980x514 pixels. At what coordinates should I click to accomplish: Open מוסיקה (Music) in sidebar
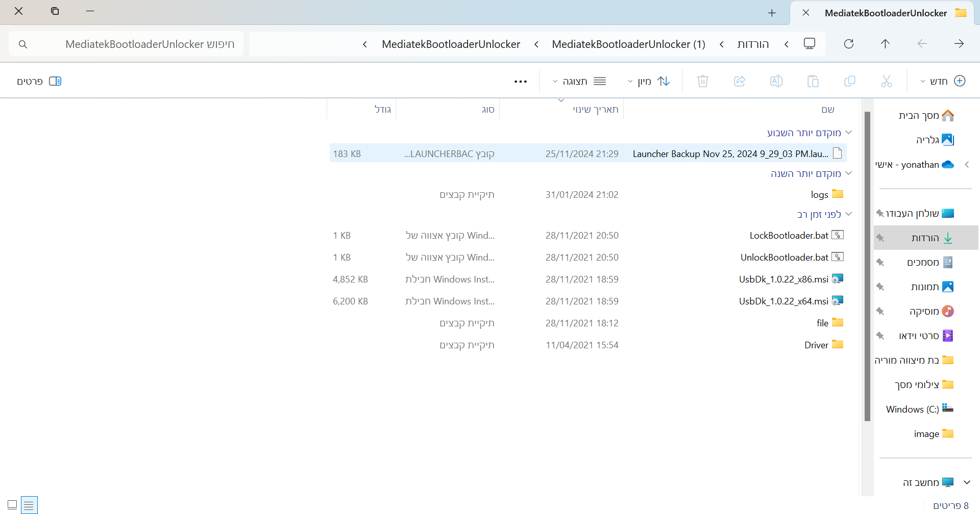tap(931, 311)
